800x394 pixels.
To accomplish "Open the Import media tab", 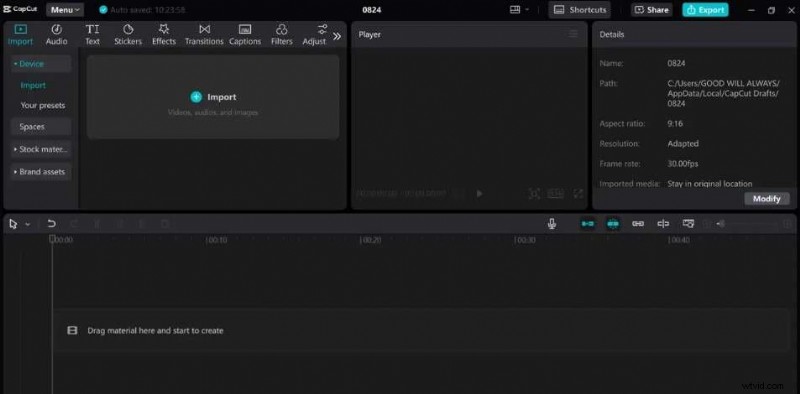I will coord(20,35).
